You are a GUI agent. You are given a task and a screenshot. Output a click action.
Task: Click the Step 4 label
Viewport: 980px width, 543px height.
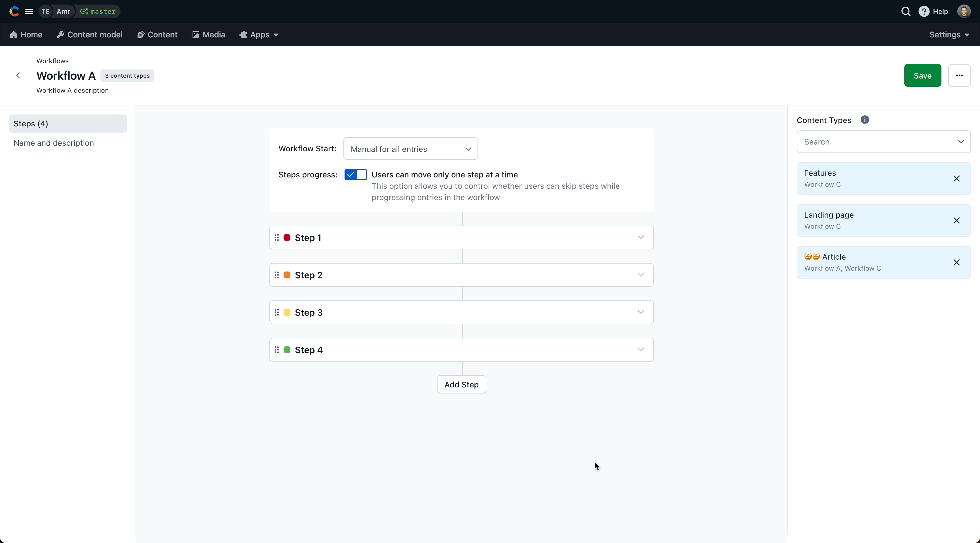pos(309,350)
